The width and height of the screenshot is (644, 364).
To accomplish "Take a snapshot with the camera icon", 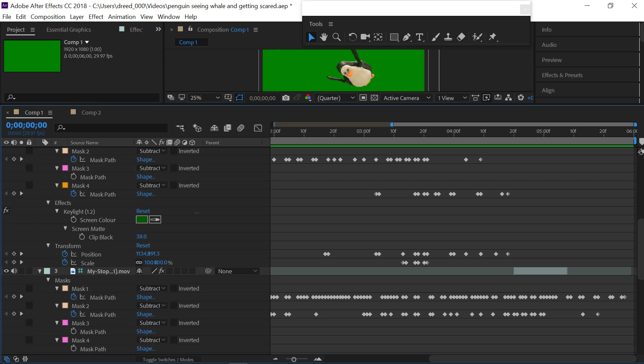I will (x=286, y=98).
